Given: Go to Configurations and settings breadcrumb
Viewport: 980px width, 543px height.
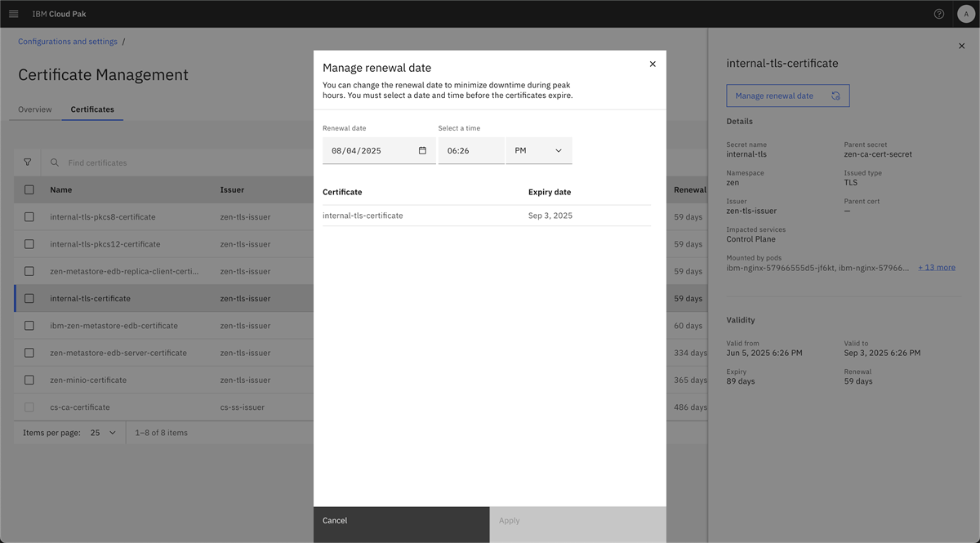Looking at the screenshot, I should [68, 42].
